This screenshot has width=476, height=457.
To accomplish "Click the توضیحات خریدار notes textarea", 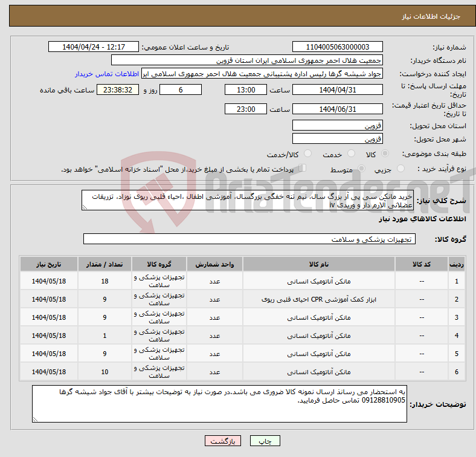I will (x=219, y=404).
